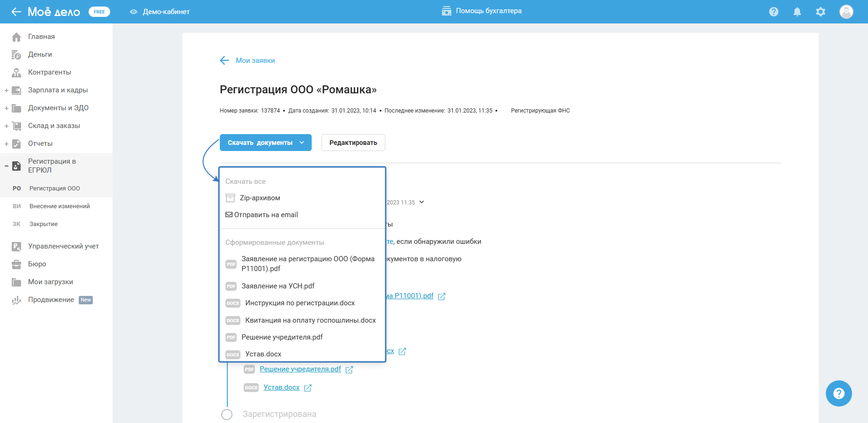Click the external link icon beside Устав.docx
Viewport: 868px width, 423px height.
(308, 388)
